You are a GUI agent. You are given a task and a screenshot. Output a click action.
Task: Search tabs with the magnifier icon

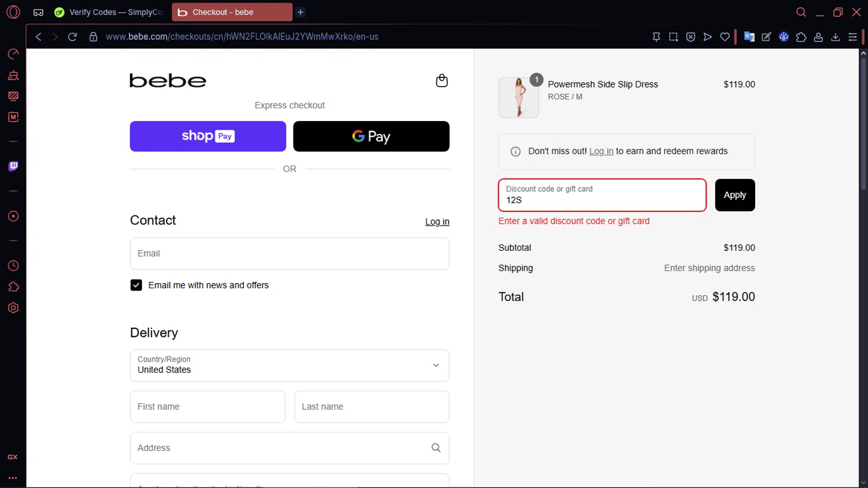coord(801,12)
